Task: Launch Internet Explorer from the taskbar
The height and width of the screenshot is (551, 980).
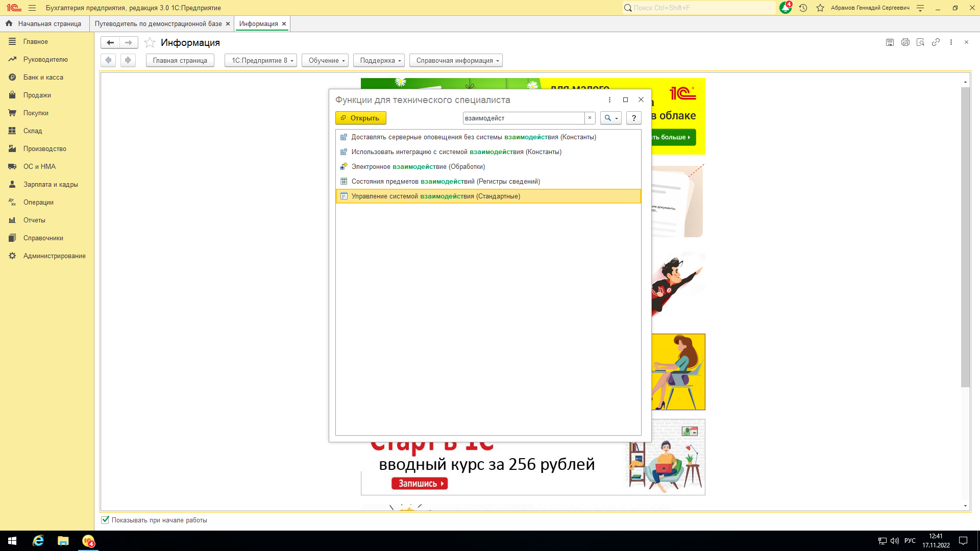Action: [38, 541]
